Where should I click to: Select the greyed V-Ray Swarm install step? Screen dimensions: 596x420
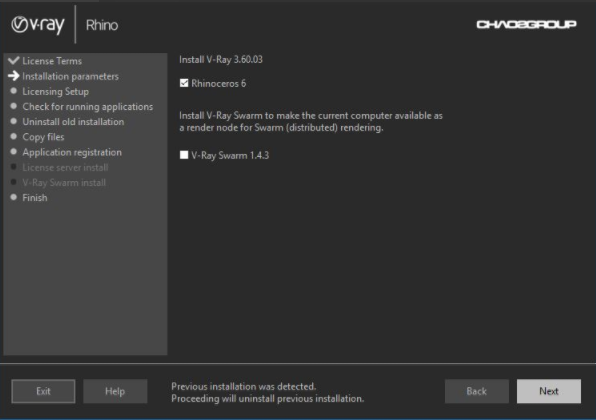(64, 183)
